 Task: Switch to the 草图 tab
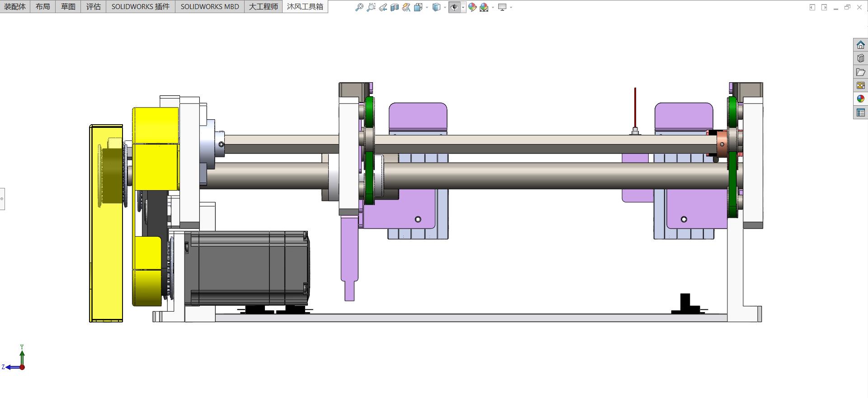pos(68,6)
